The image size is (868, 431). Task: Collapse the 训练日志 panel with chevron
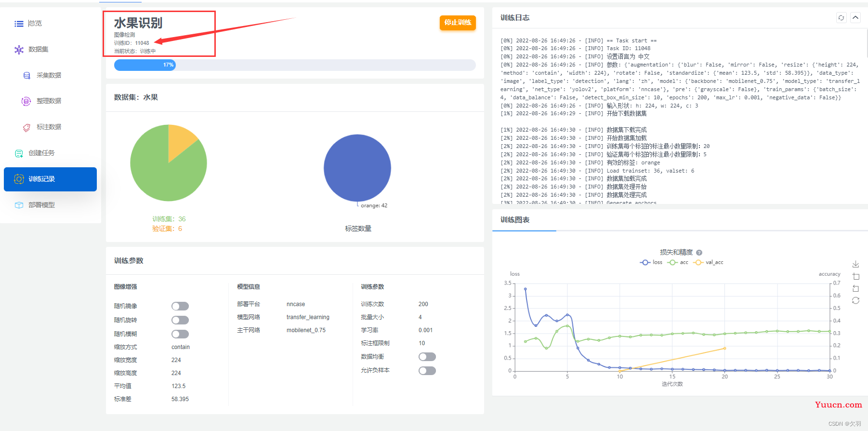[x=855, y=17]
